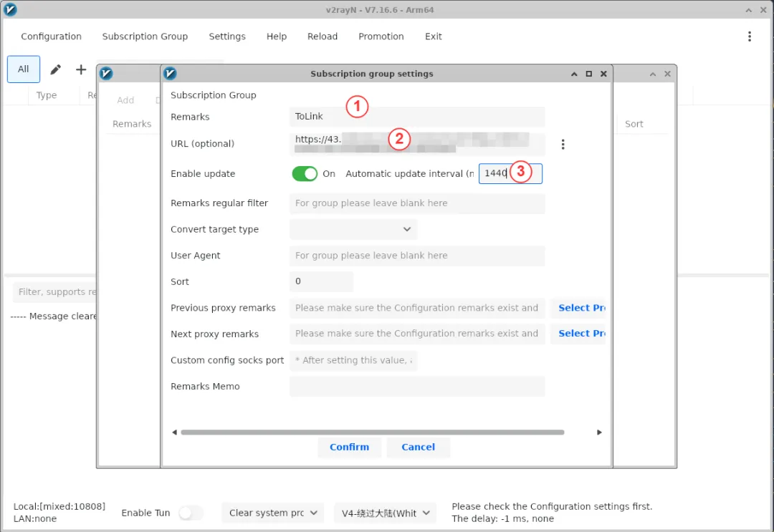Click v2rayN logo in main title bar
The image size is (774, 532).
[10, 9]
